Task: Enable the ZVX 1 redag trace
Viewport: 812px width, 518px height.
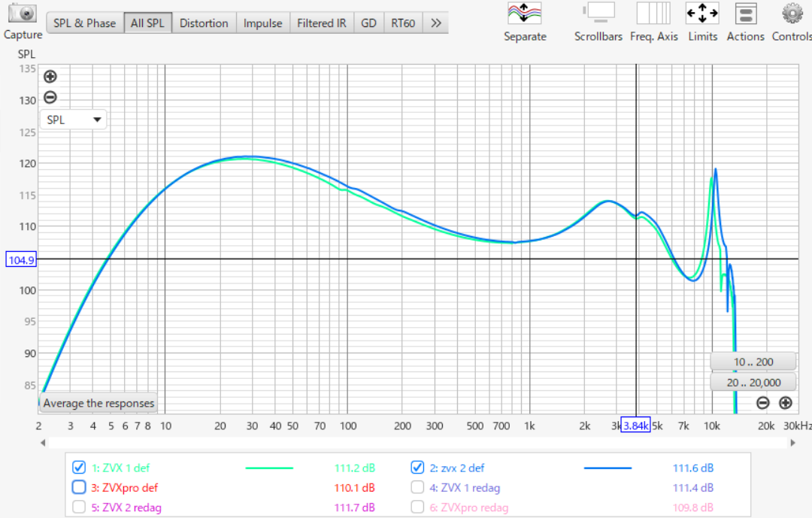Action: [417, 487]
